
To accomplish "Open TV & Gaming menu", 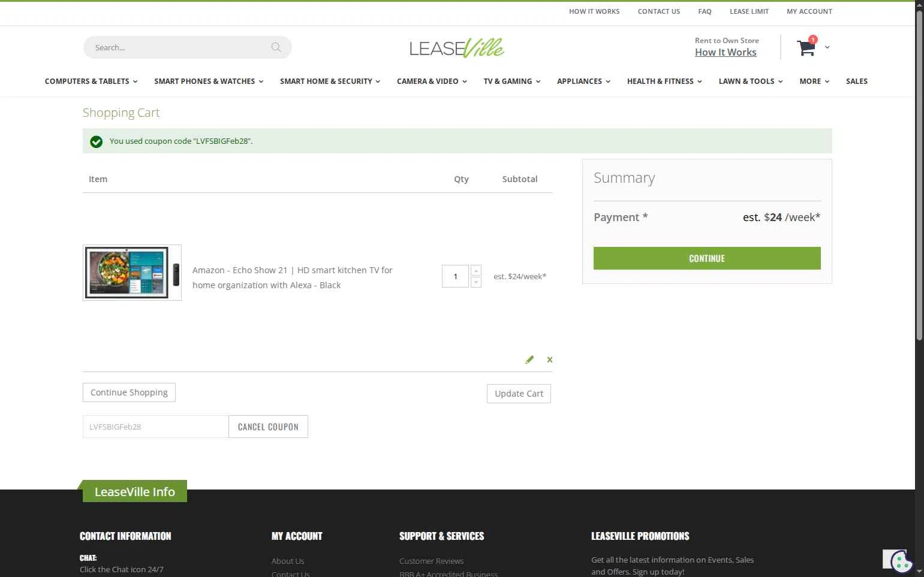I will 512,81.
